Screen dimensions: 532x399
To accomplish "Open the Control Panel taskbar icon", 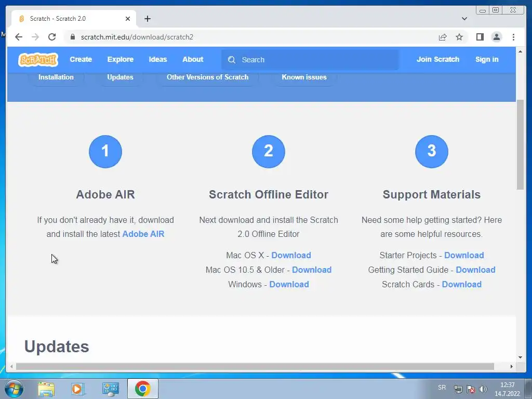I will click(x=110, y=389).
